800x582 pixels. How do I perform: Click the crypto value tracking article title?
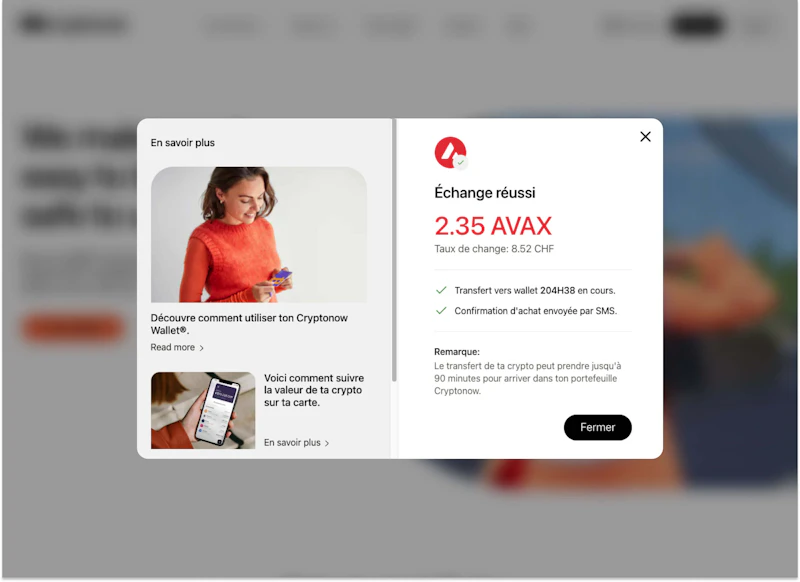(x=314, y=390)
